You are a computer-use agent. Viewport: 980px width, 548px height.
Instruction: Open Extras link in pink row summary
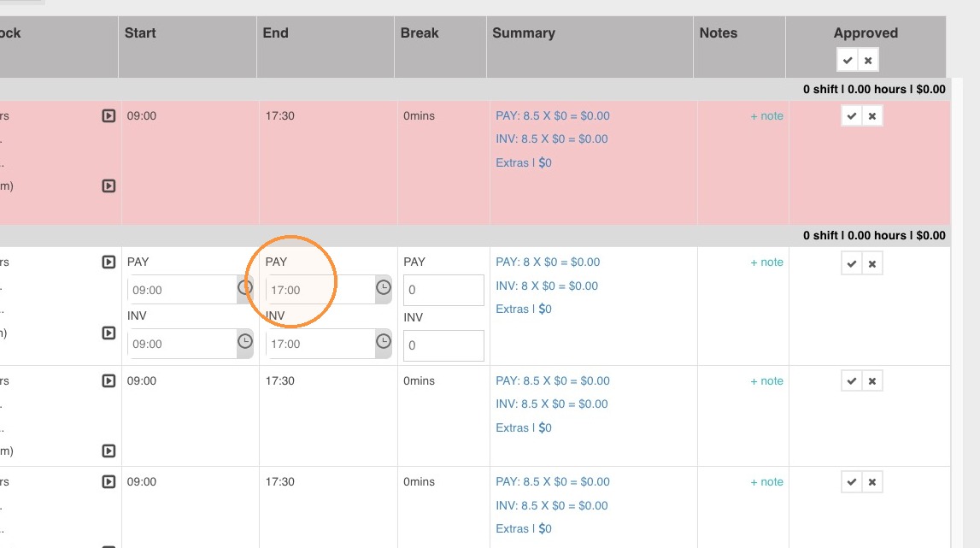point(524,162)
